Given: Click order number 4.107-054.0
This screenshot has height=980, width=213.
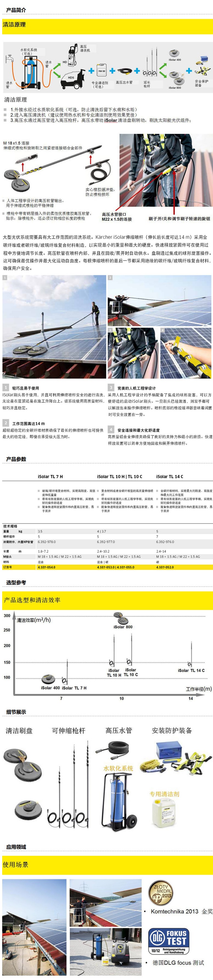Looking at the screenshot, I should tap(46, 567).
